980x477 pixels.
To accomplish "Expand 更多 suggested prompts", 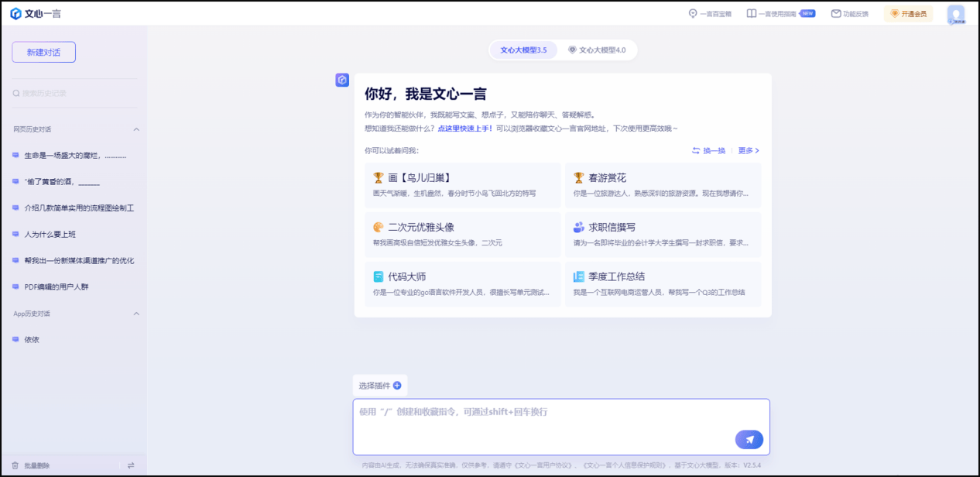I will (x=749, y=150).
